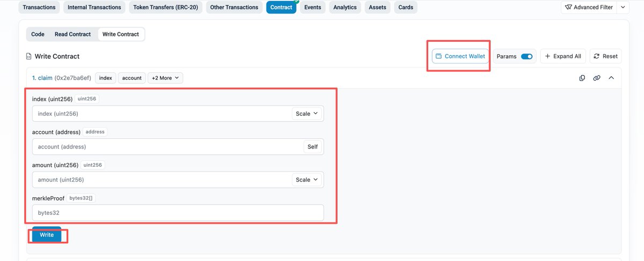Open the Advanced Filter dropdown arrow

tap(622, 8)
